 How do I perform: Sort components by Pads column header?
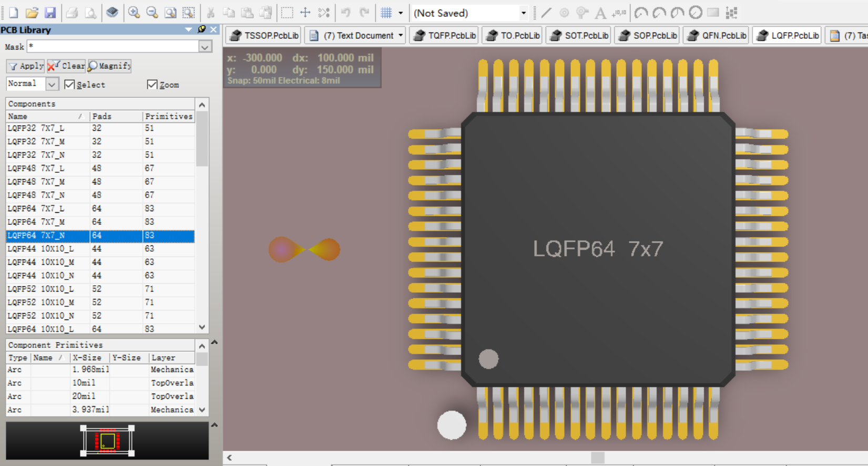116,116
